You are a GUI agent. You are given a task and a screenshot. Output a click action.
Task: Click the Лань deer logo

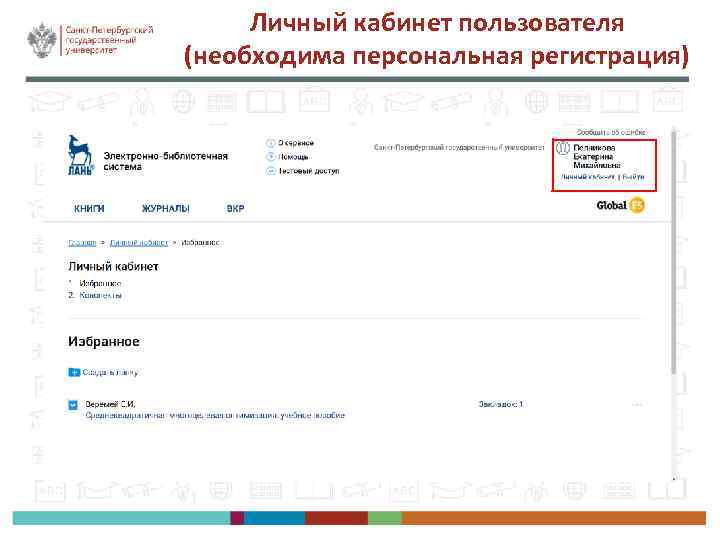(81, 155)
